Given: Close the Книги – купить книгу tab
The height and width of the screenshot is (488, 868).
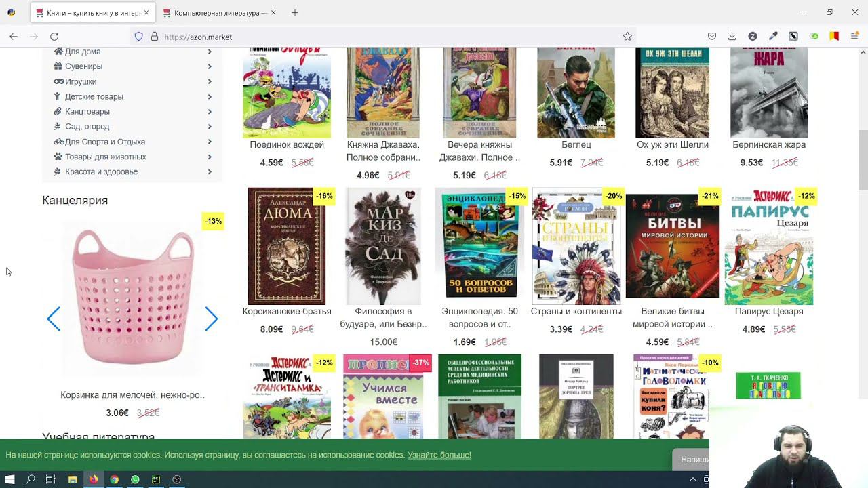Looking at the screenshot, I should click(146, 12).
